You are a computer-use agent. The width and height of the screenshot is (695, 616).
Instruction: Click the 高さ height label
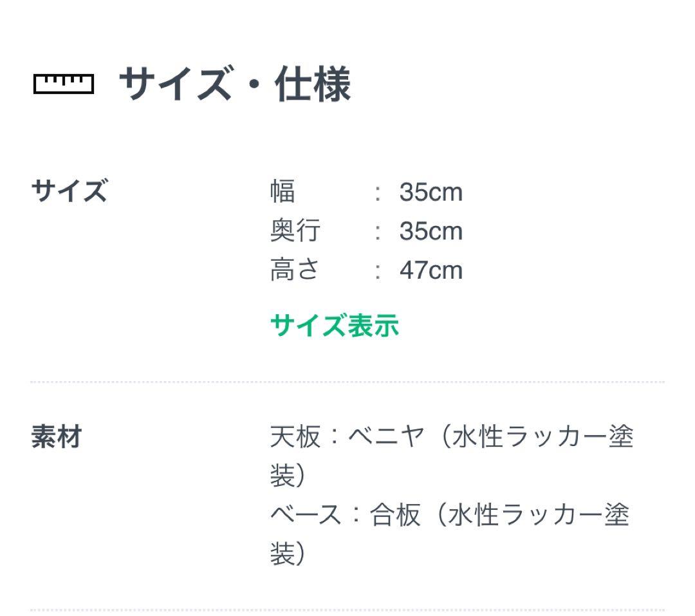(295, 270)
